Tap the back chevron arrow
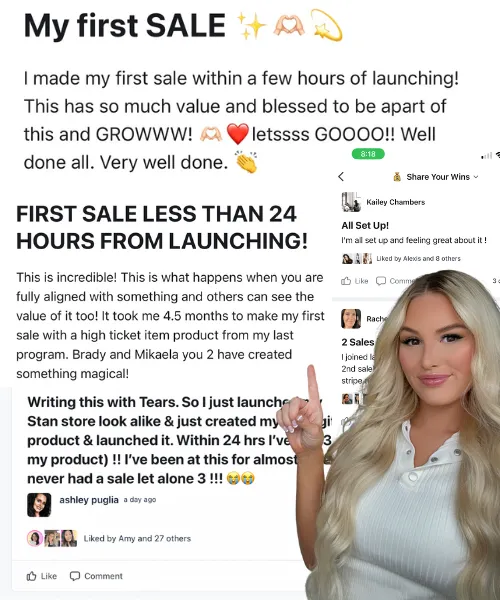Viewport: 500px width, 600px height. pyautogui.click(x=341, y=176)
